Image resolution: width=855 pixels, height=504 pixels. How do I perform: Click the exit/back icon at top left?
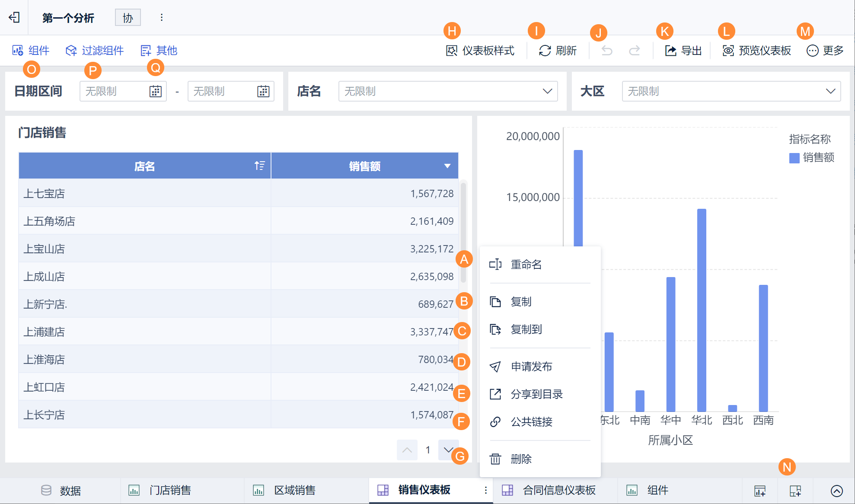[14, 17]
